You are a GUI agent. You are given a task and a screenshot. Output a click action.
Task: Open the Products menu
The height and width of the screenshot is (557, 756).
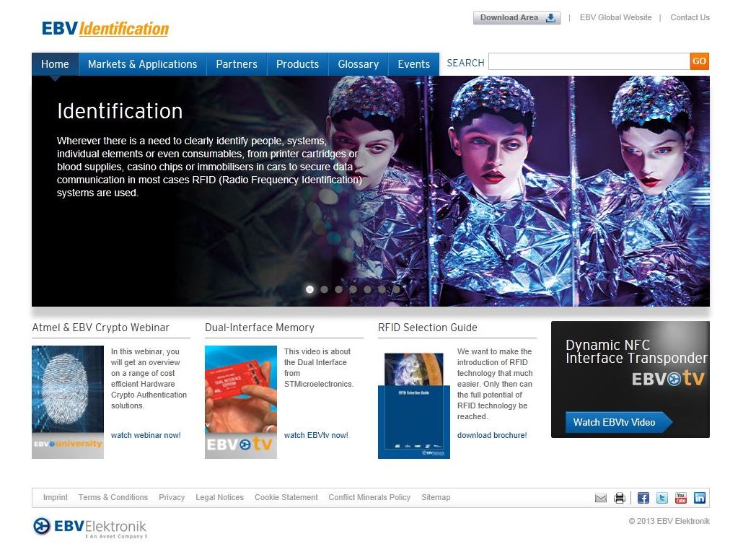297,64
